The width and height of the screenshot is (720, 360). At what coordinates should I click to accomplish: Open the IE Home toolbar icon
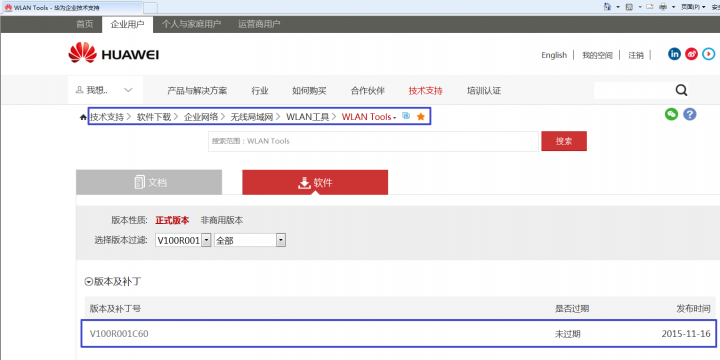tap(608, 7)
